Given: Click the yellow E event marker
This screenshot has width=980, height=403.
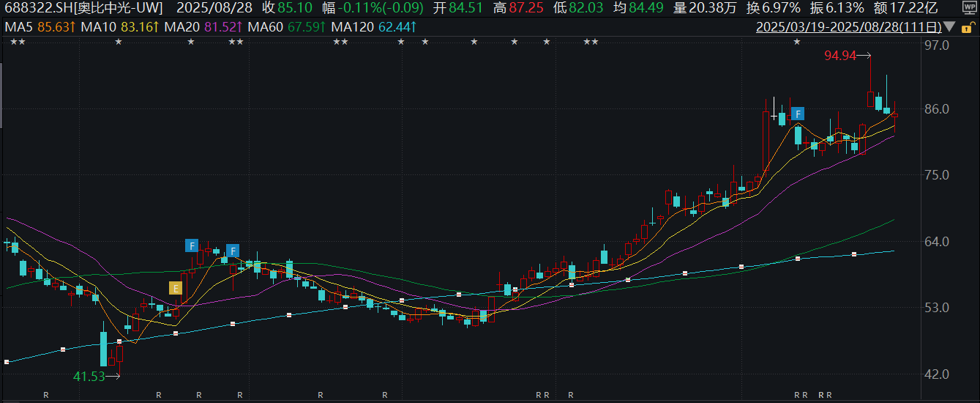Looking at the screenshot, I should point(176,288).
